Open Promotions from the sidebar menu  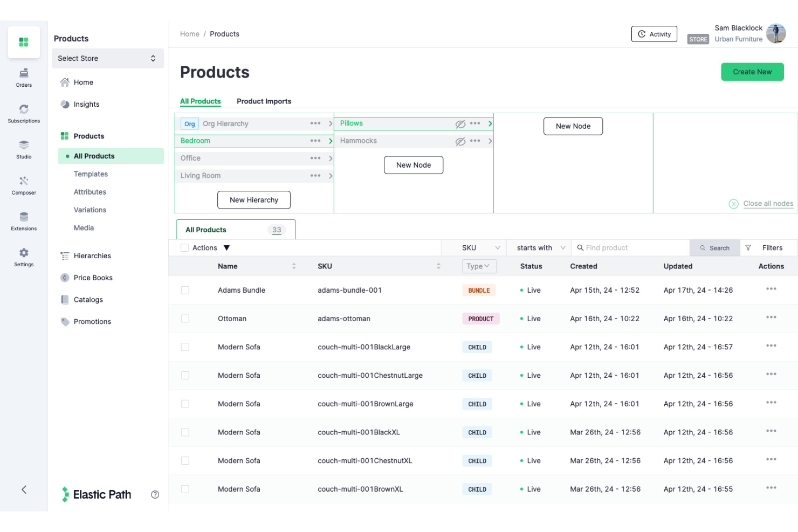point(92,321)
